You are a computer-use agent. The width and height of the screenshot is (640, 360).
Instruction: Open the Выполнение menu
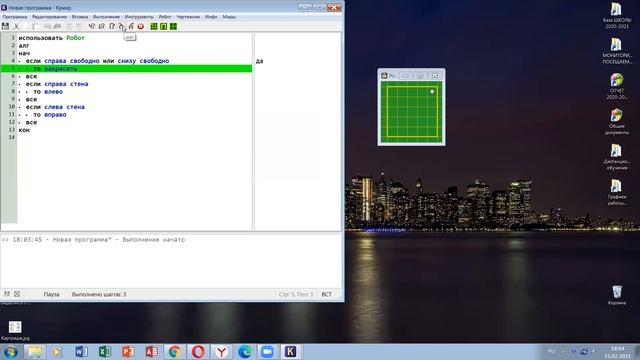(107, 17)
